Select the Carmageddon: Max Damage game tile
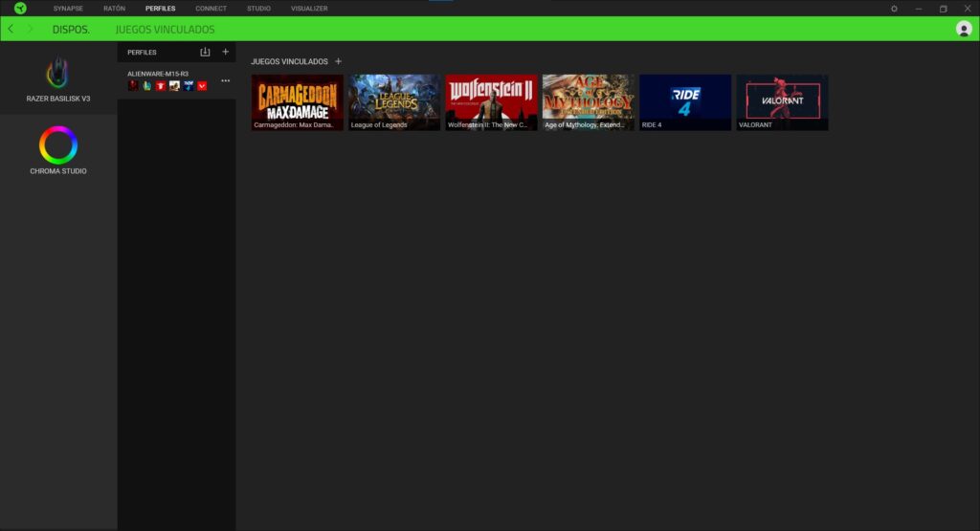 298,102
